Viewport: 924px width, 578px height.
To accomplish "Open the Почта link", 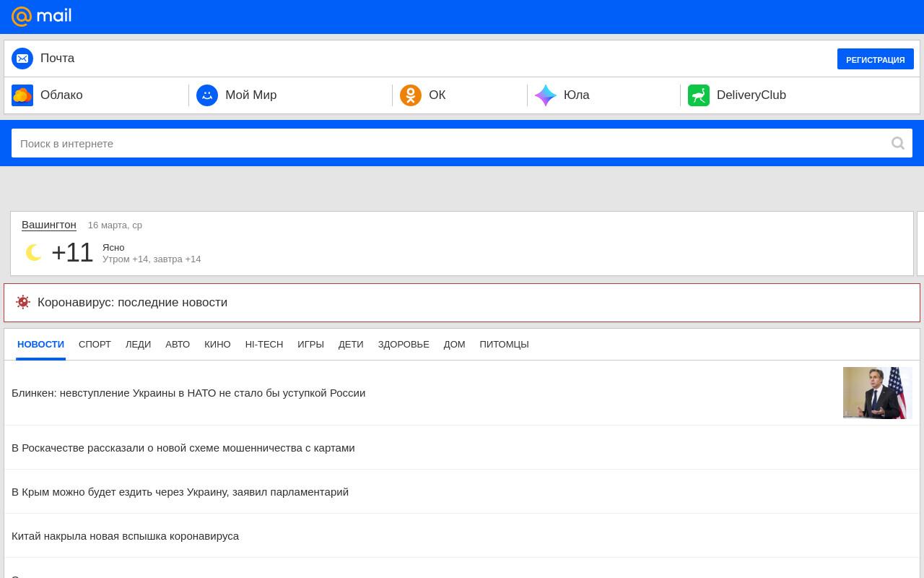I will [57, 59].
